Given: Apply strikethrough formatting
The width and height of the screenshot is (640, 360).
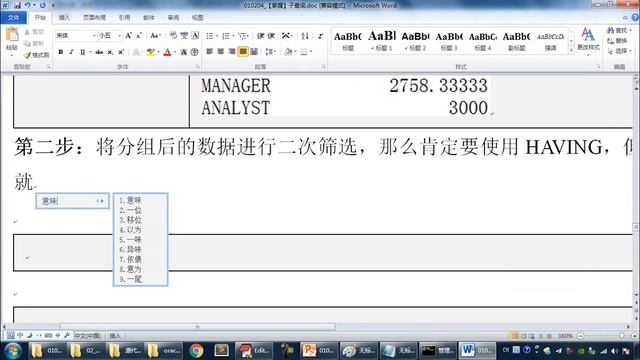Looking at the screenshot, I should (x=99, y=52).
